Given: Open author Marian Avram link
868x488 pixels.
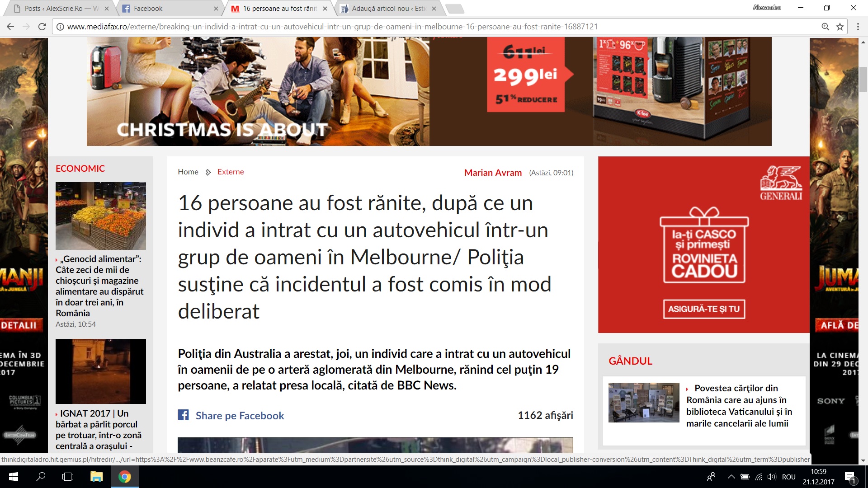Looking at the screenshot, I should pyautogui.click(x=493, y=173).
